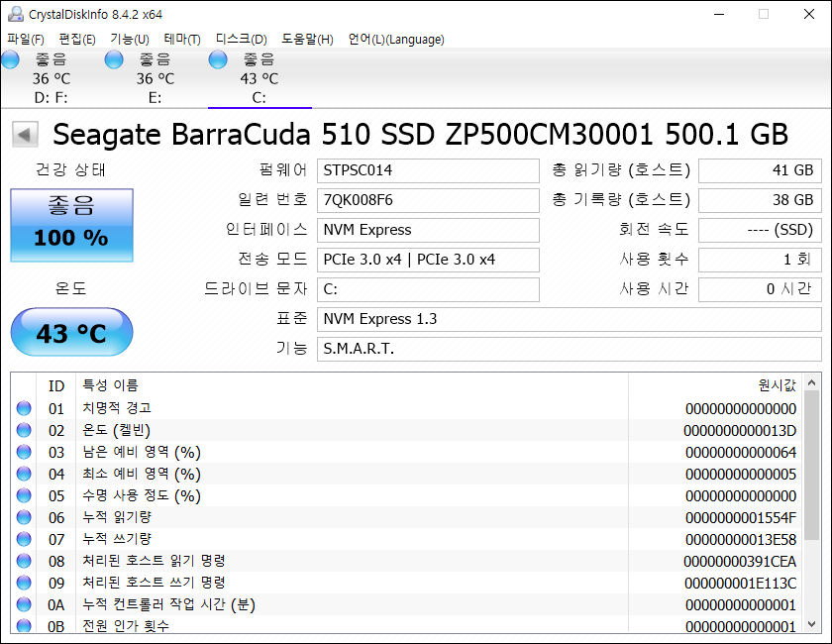Open the 파일(F) menu
Screen dimensions: 832x644
26,40
